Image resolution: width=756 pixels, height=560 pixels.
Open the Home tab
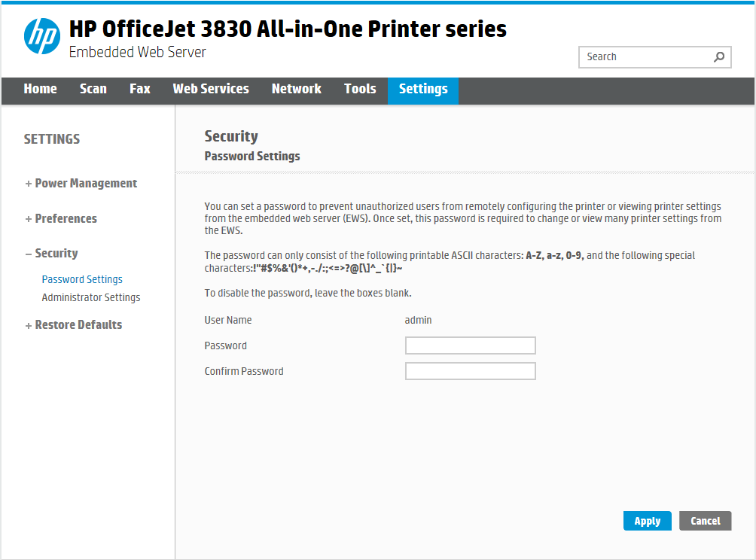40,89
